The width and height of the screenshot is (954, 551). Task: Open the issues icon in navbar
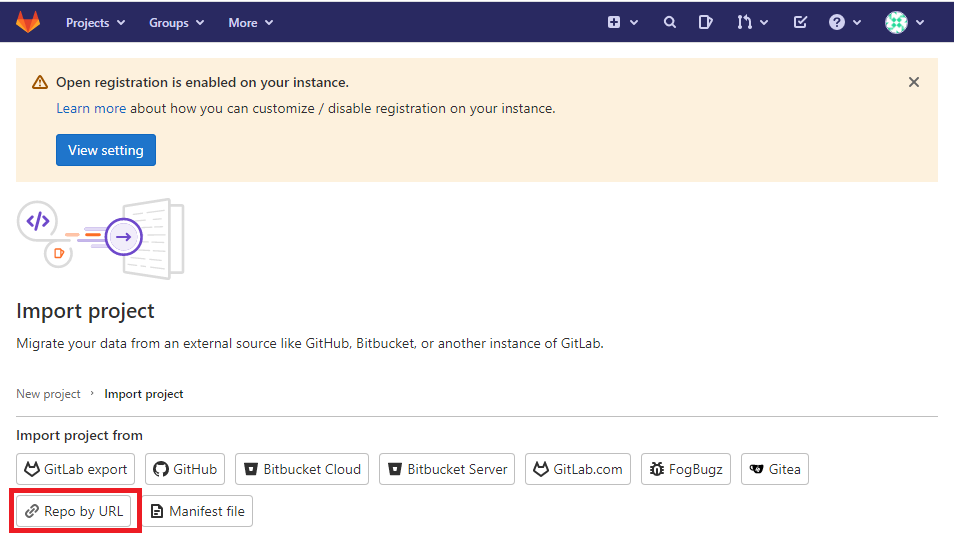coord(705,23)
